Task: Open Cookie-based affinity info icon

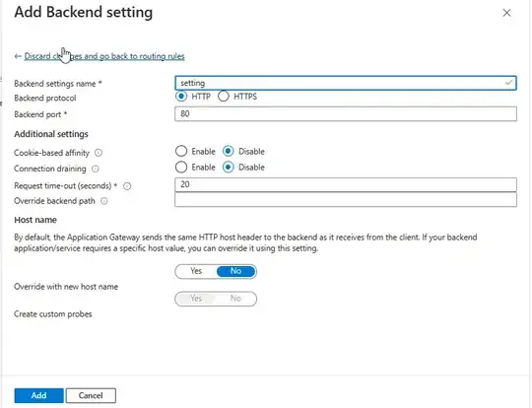Action: tap(99, 153)
